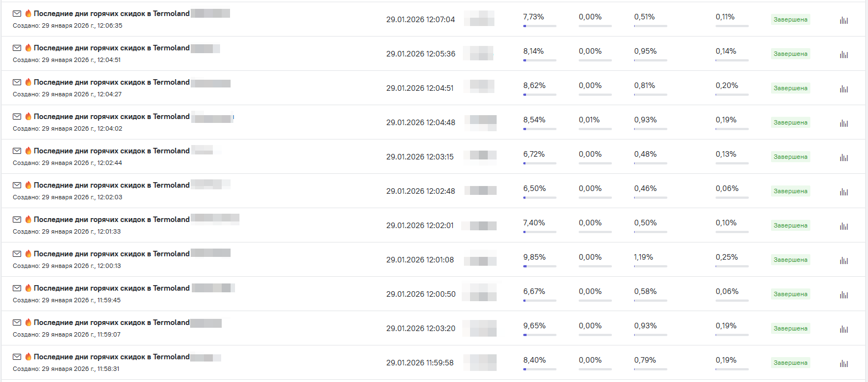The width and height of the screenshot is (868, 382).
Task: Click progress bar under 1,19% value
Action: coord(650,266)
